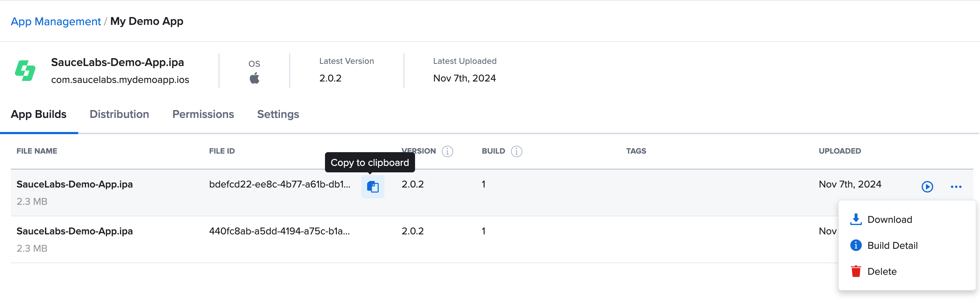Image resolution: width=980 pixels, height=300 pixels.
Task: Switch to the Distribution tab
Action: point(119,114)
